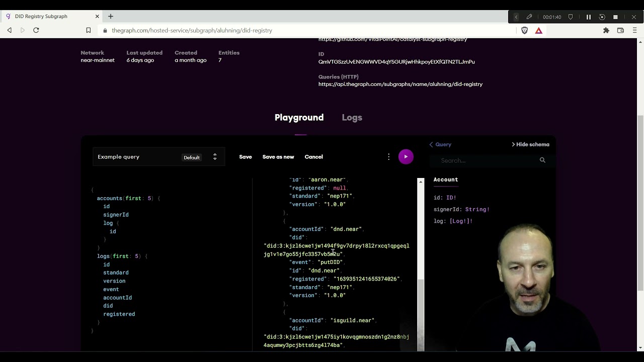Hide the schema panel
Viewport: 644px width, 362px height.
(x=530, y=144)
